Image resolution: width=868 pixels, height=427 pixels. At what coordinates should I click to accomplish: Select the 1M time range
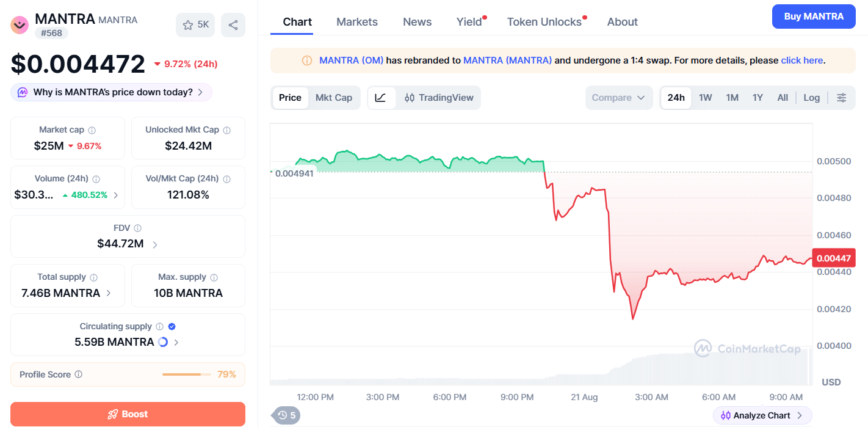(732, 98)
